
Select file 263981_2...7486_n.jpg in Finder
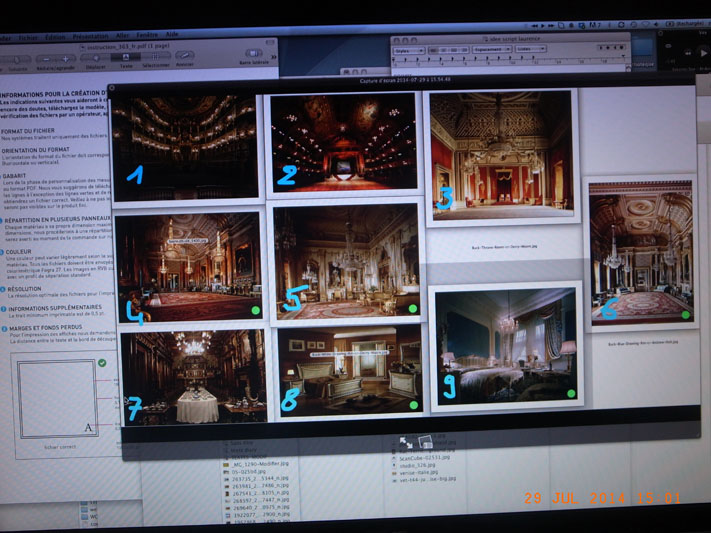click(257, 486)
